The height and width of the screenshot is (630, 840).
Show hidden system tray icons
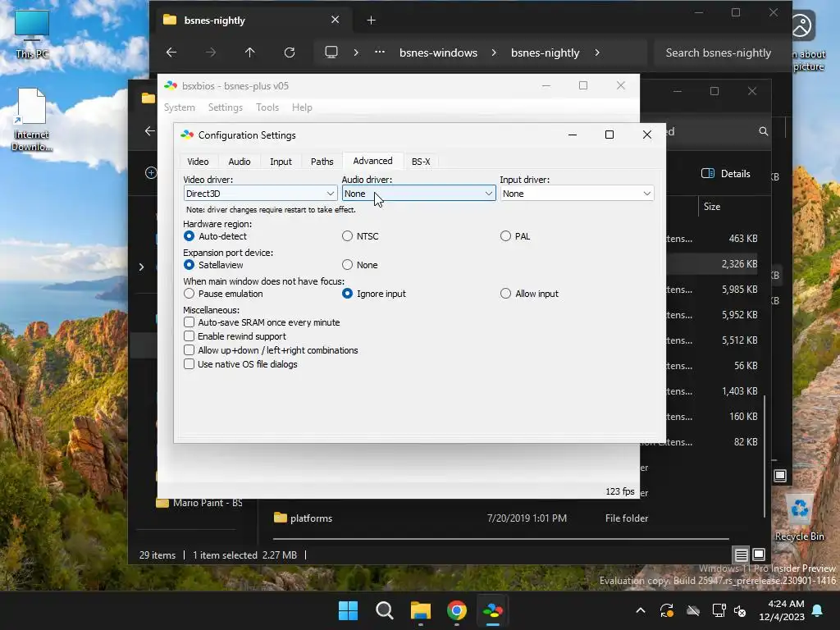click(x=640, y=610)
